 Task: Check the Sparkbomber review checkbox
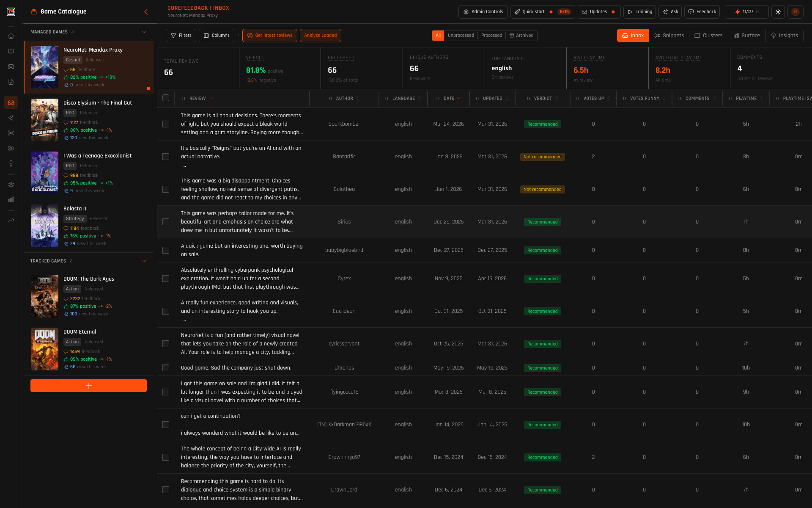[166, 124]
